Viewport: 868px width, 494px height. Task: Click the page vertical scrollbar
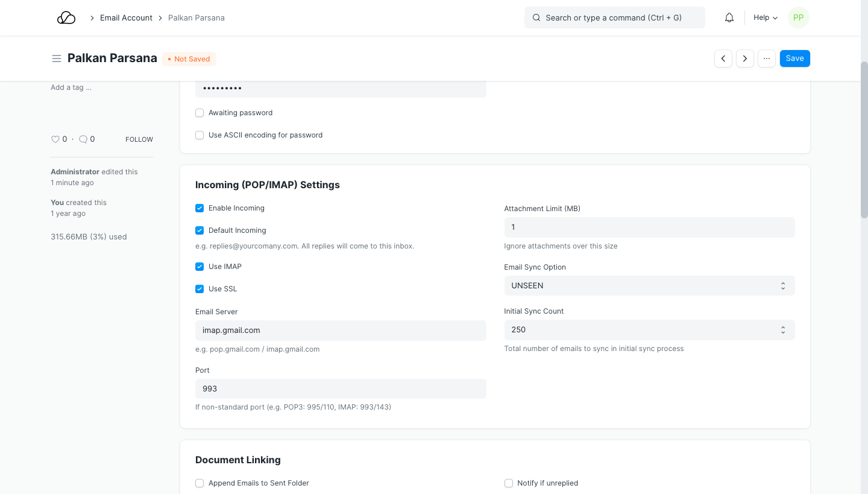(864, 139)
